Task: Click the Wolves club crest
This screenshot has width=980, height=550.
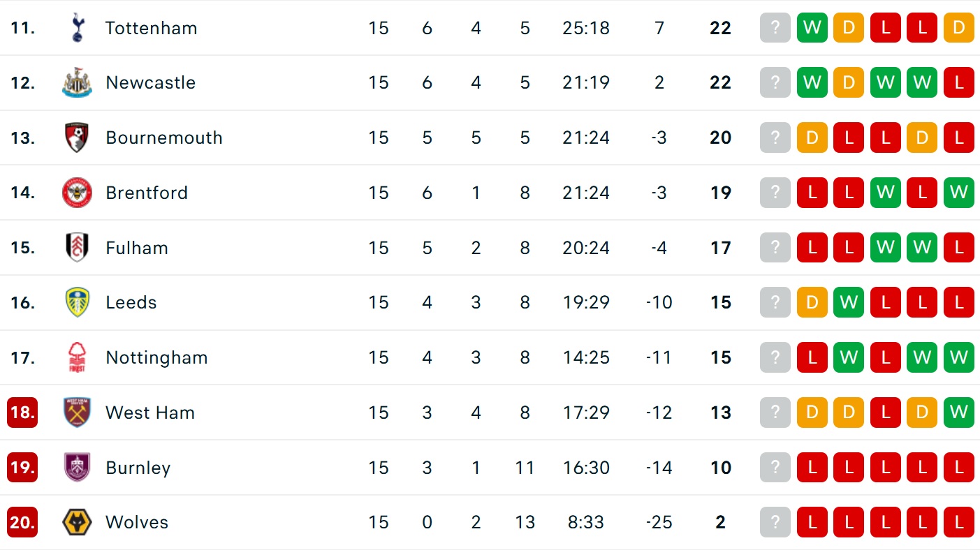Action: (77, 522)
